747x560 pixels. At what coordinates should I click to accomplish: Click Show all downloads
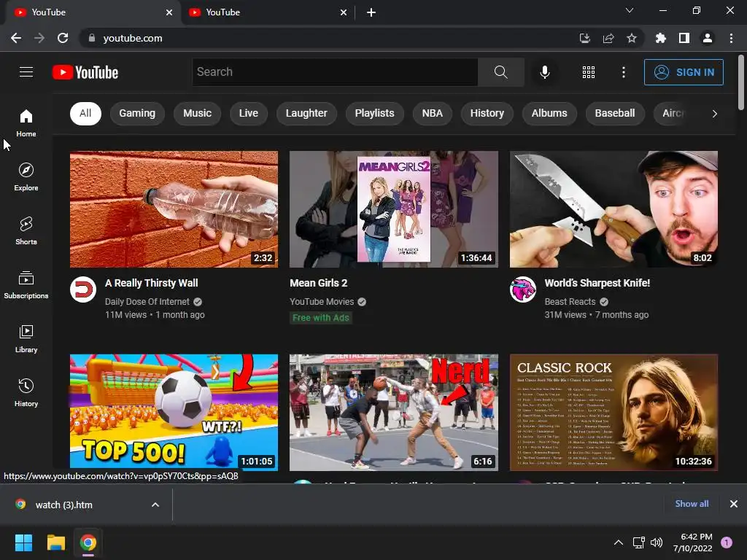[692, 503]
